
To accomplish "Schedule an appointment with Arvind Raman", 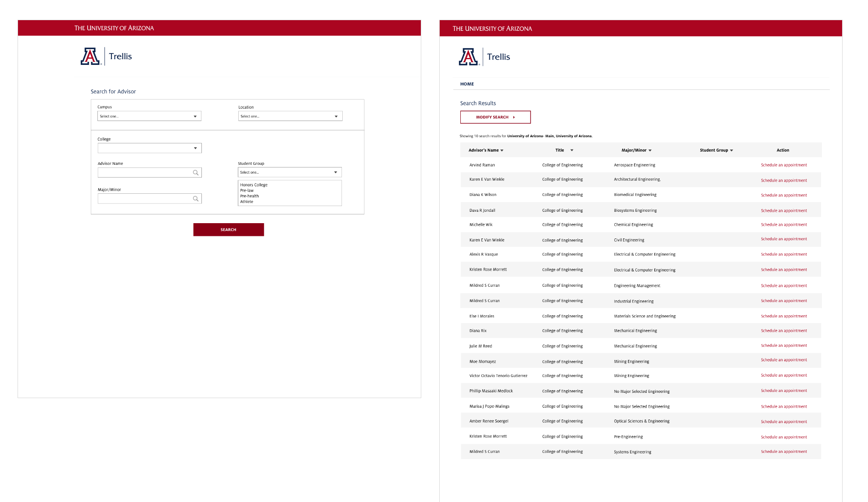I will (x=784, y=165).
